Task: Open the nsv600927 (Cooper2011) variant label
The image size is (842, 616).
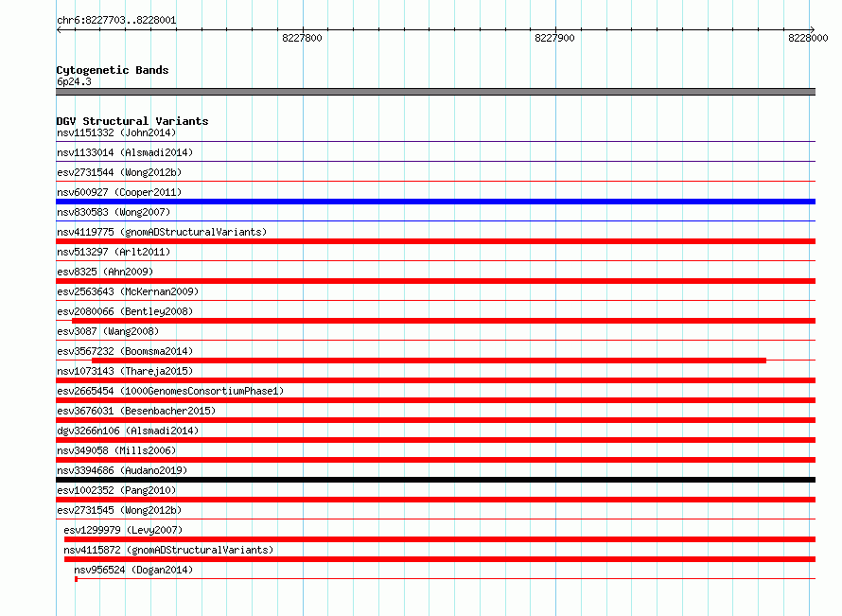Action: point(119,192)
